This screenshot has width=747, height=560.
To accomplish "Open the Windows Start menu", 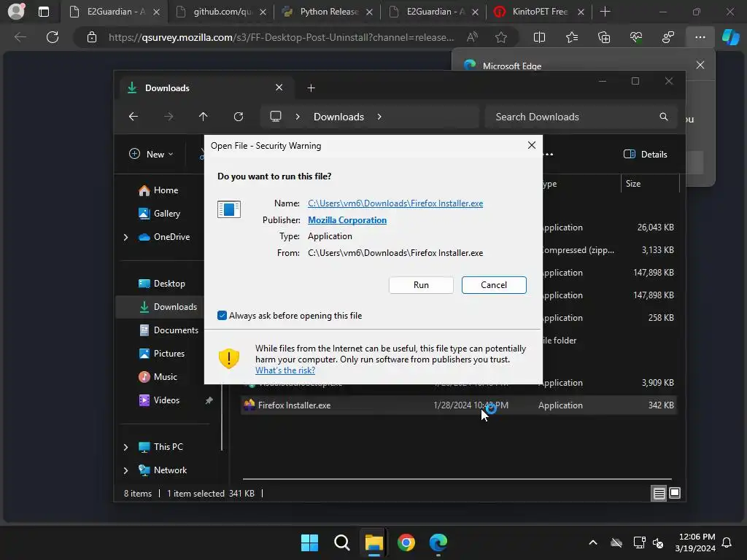I will 309,542.
